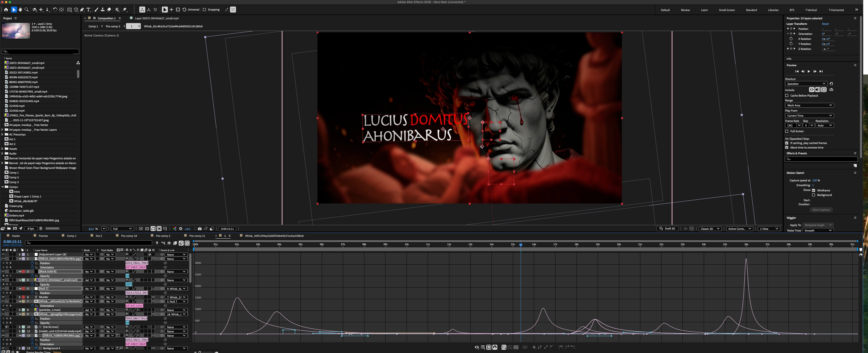Select the Orbit camera tool
The width and height of the screenshot is (868, 353).
[35, 10]
